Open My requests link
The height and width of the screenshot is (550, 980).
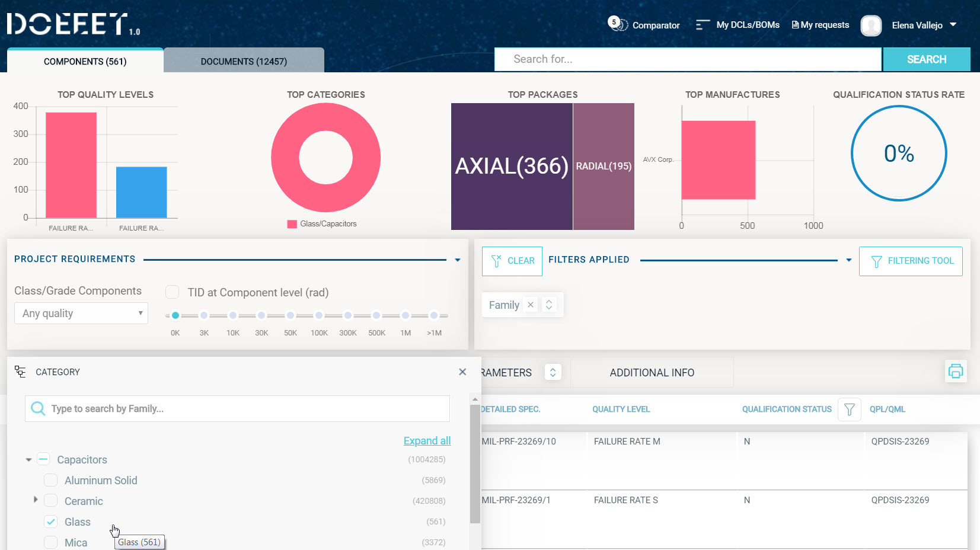[x=825, y=25]
